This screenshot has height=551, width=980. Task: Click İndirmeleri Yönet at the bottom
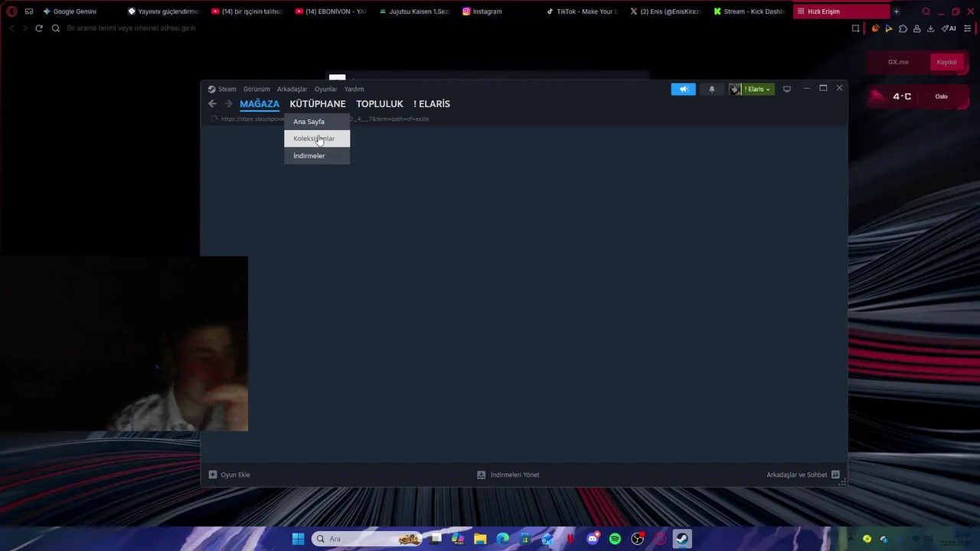(x=508, y=474)
